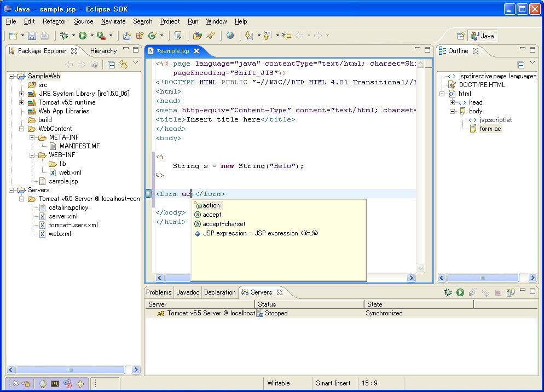The image size is (544, 392).
Task: Click the Search flashlight toolbar icon
Action: [x=211, y=36]
